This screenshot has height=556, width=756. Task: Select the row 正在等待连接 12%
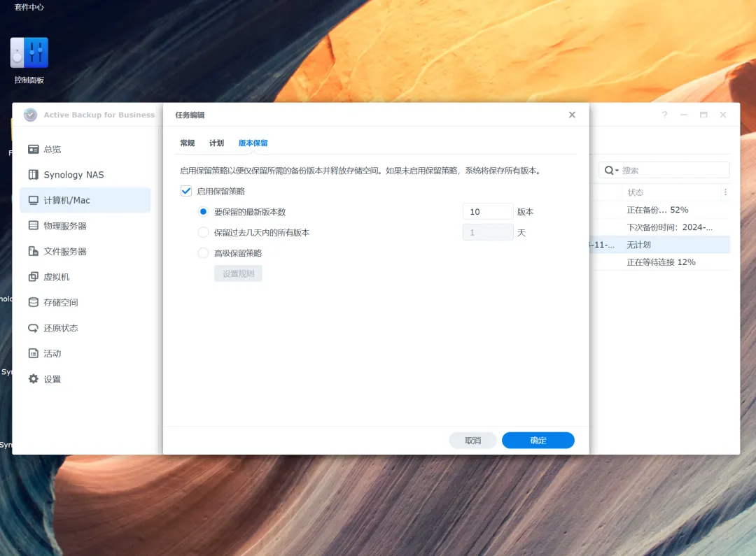pos(659,262)
